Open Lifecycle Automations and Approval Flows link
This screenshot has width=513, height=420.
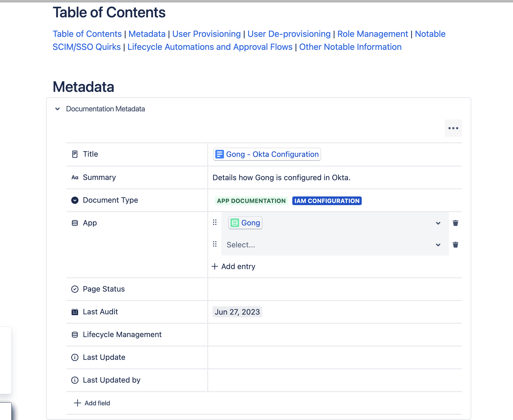(x=210, y=47)
